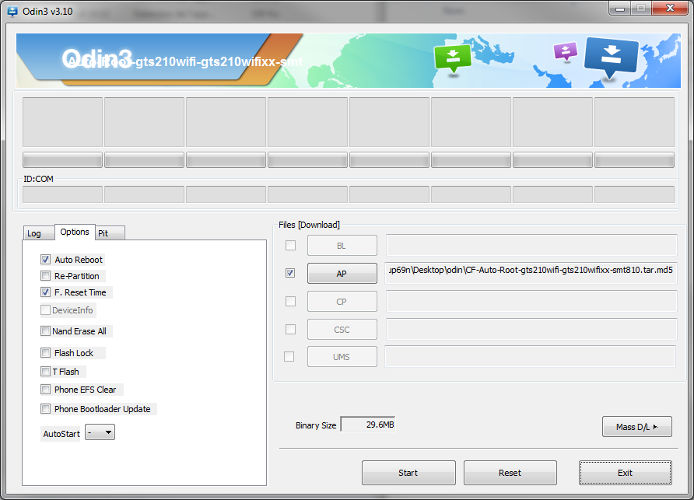Switch to the Log tab
694x500 pixels.
tap(38, 233)
